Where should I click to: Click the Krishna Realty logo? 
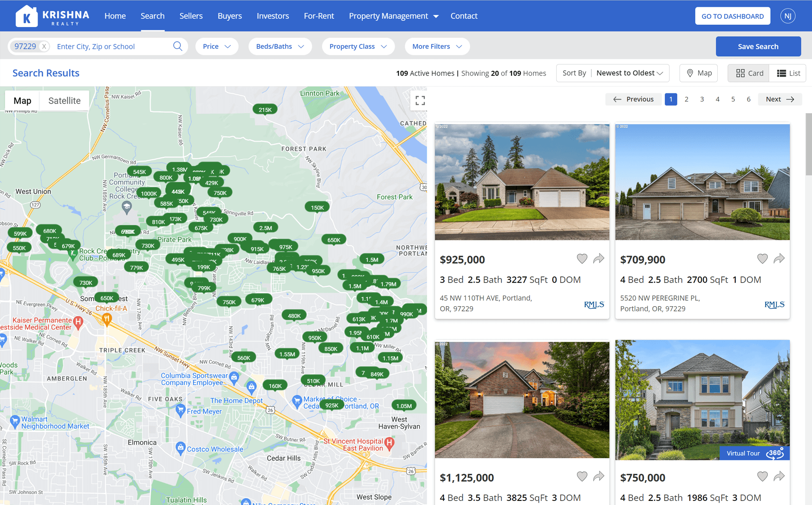tap(52, 16)
